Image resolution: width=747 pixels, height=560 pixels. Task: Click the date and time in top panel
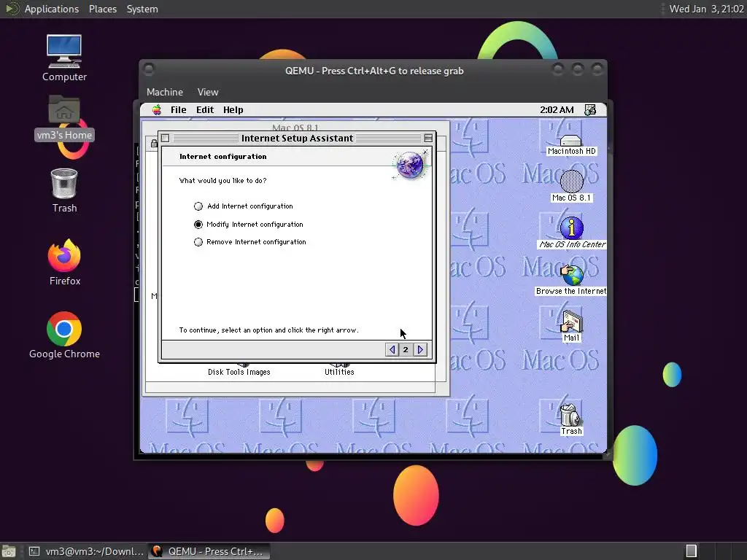(706, 9)
